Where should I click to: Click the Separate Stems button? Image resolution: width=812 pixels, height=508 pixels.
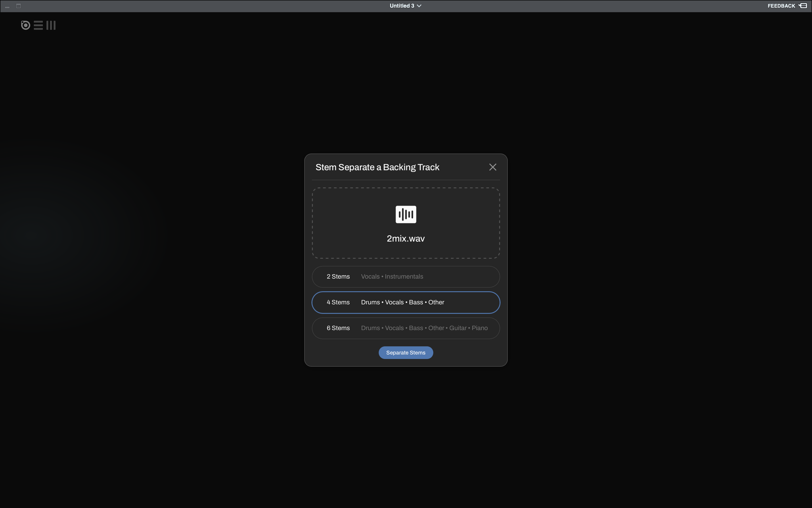click(406, 353)
